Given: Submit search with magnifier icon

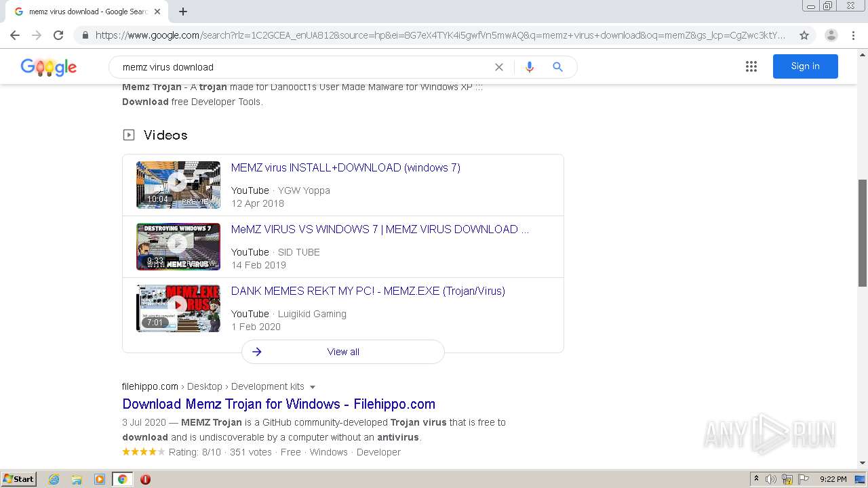Looking at the screenshot, I should [557, 67].
